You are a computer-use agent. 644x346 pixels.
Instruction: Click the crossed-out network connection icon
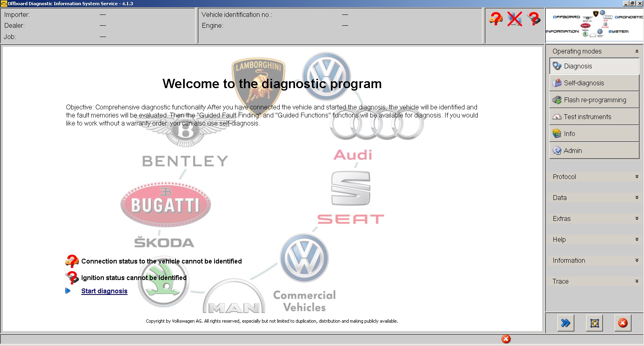point(515,19)
